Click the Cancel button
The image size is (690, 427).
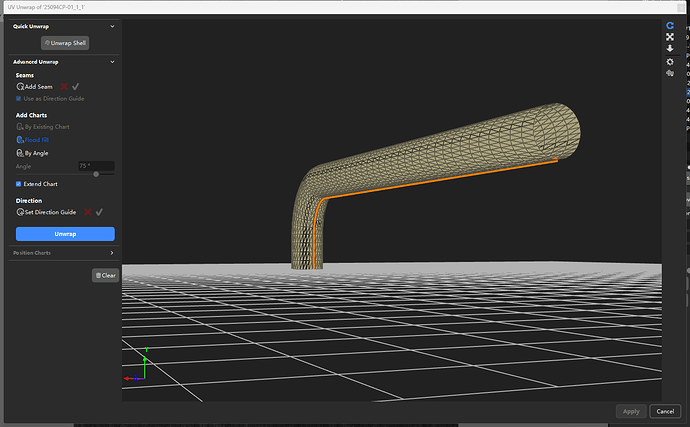pyautogui.click(x=665, y=411)
